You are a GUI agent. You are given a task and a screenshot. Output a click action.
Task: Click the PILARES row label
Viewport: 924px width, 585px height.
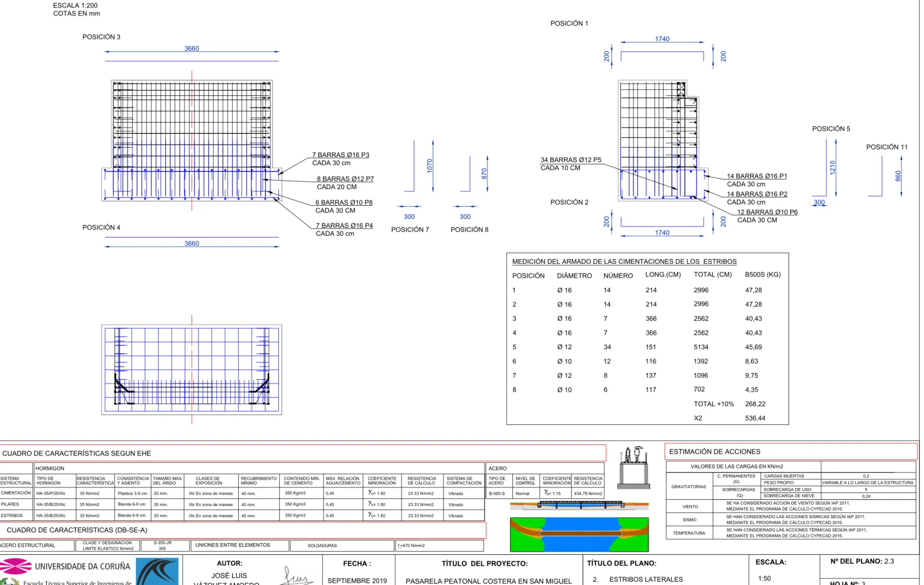[x=9, y=504]
